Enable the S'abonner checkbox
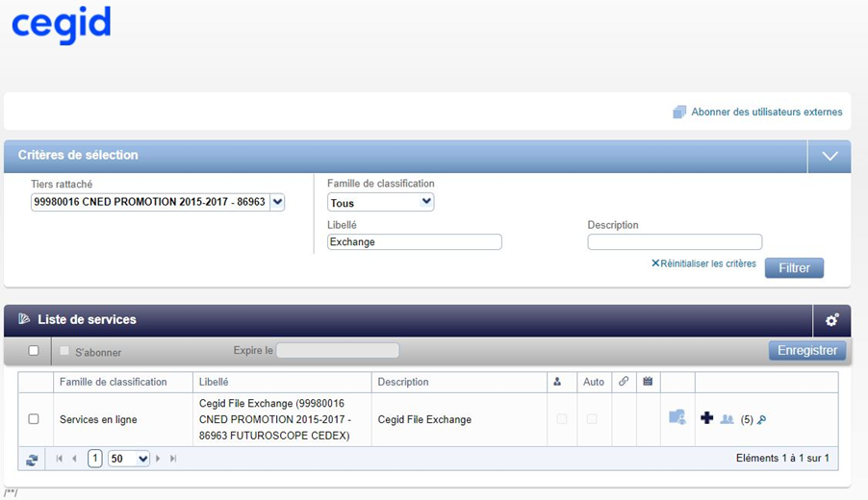Screen dimensions: 868x500 click(x=65, y=352)
